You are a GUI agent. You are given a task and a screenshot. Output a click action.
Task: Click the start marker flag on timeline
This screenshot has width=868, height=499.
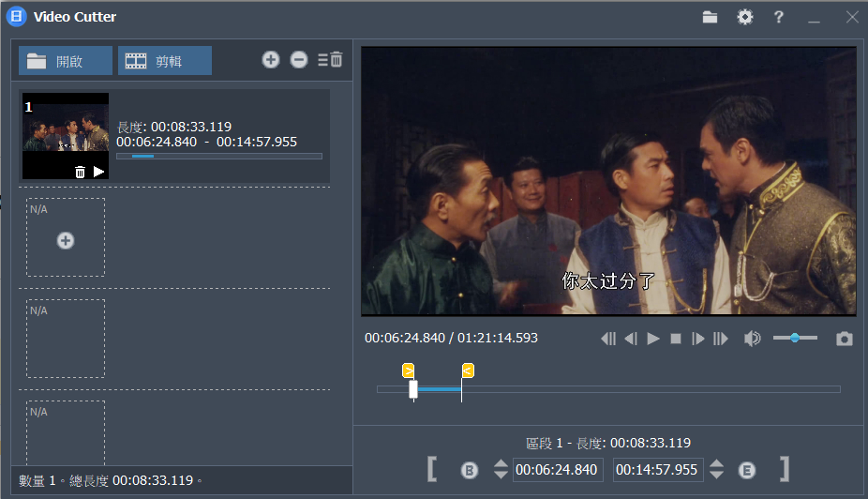(408, 370)
